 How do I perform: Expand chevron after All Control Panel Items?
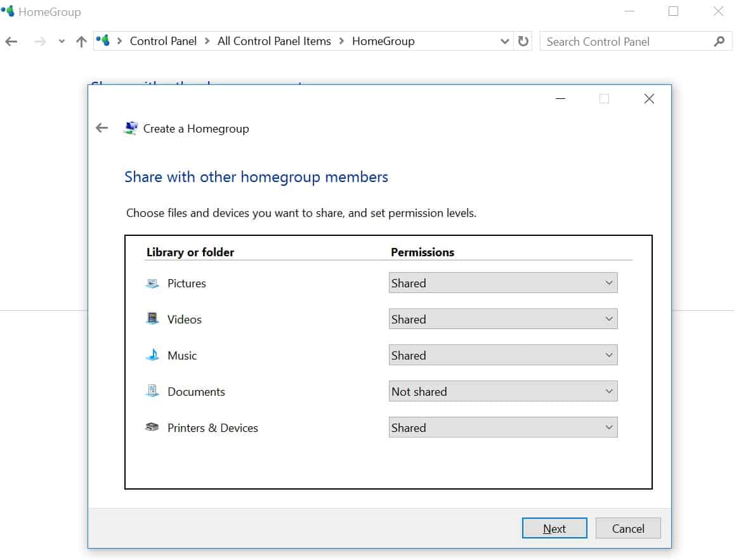point(342,41)
